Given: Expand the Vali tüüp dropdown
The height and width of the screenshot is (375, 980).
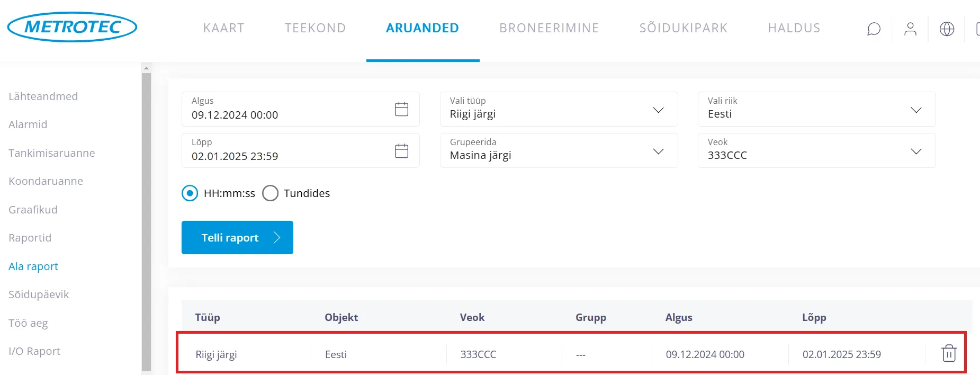Looking at the screenshot, I should (x=658, y=110).
